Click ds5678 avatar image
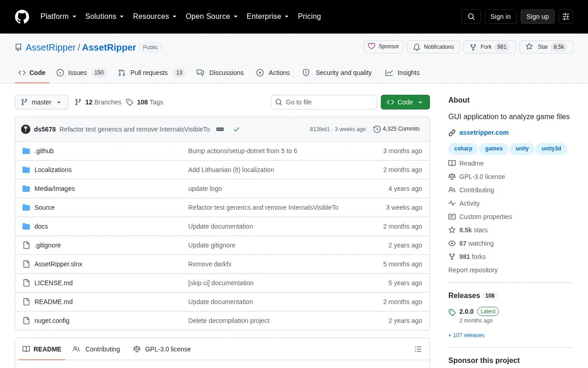The height and width of the screenshot is (368, 588). (26, 129)
